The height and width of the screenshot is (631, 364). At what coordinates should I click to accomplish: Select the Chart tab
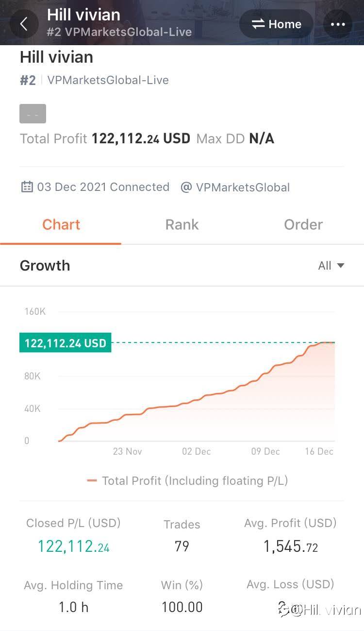click(x=61, y=224)
